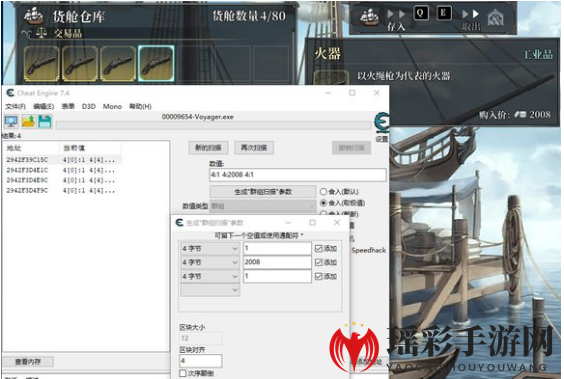Click the 生成"群组扫描"参数 button
The height and width of the screenshot is (379, 564).
[x=263, y=192]
